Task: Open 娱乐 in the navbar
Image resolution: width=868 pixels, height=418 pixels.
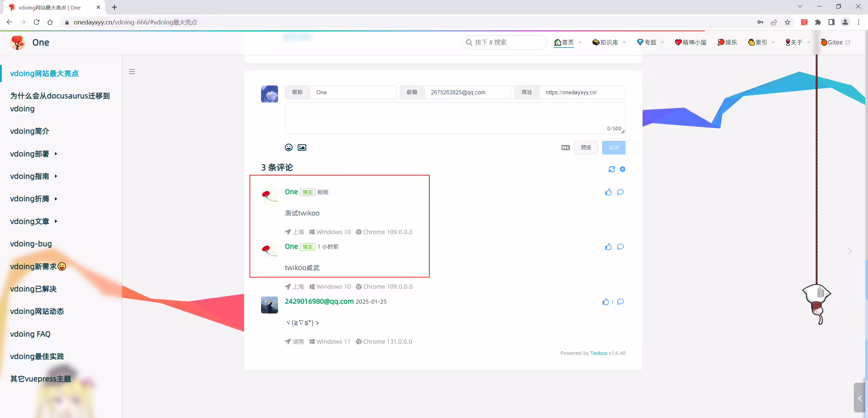Action: [x=727, y=42]
